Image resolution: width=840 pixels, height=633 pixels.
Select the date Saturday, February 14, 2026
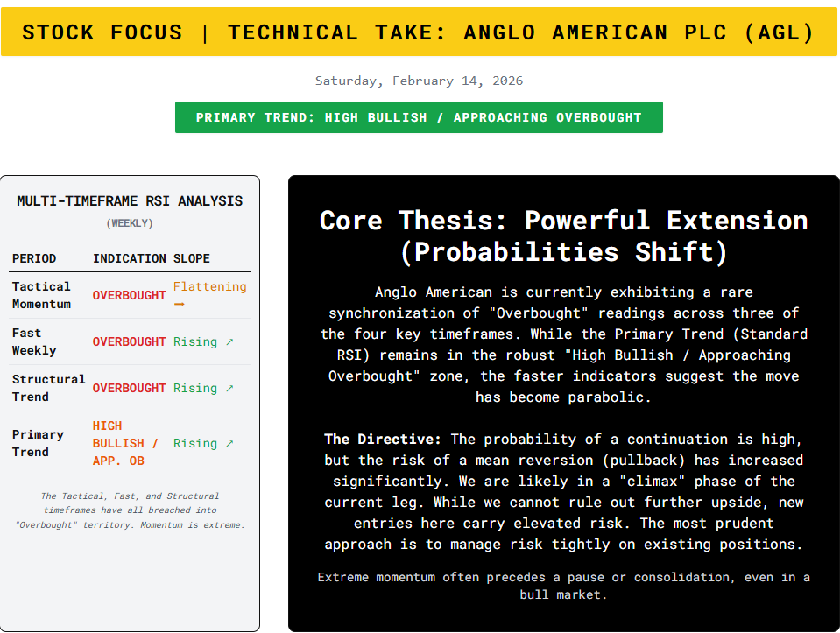coord(419,81)
